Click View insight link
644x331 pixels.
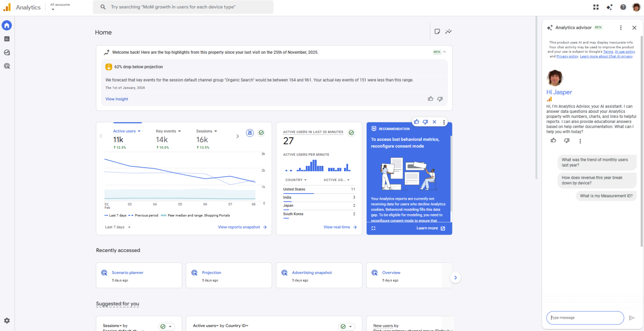coord(117,99)
